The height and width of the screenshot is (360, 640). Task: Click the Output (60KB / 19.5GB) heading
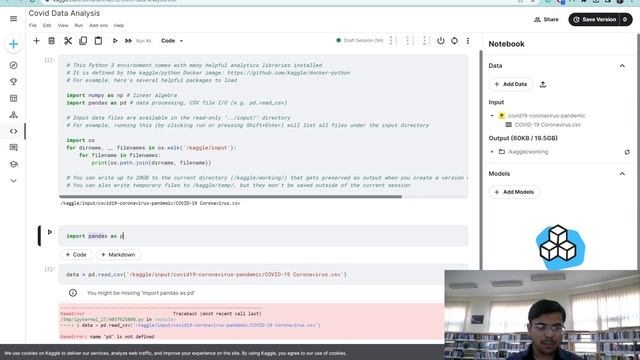(523, 138)
